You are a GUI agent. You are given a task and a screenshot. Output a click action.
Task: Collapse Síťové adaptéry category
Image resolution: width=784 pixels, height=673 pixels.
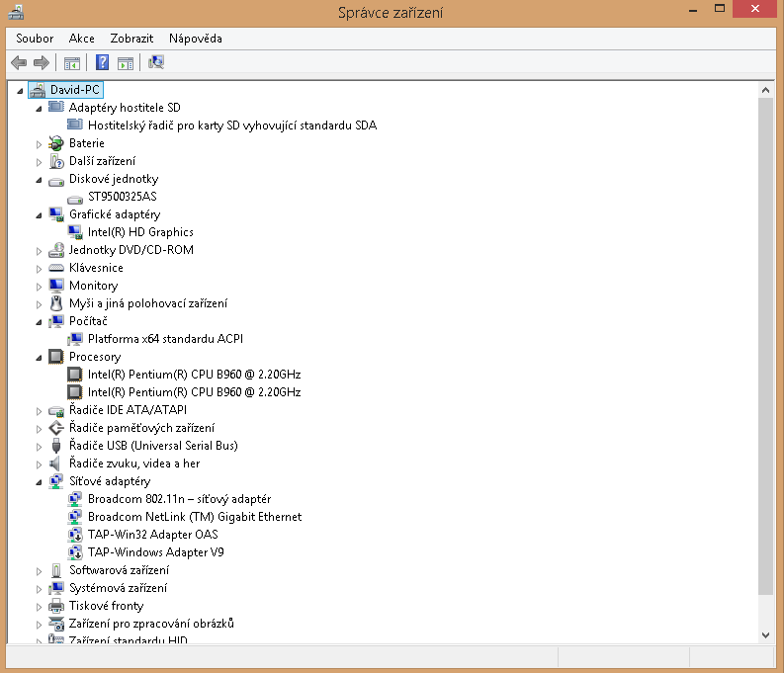[39, 482]
